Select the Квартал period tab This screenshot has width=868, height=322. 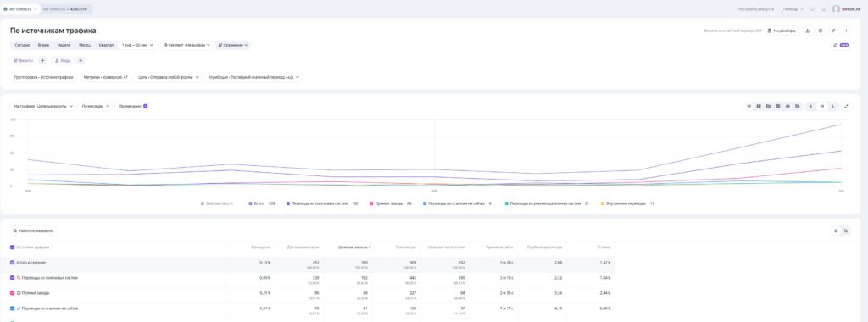click(106, 45)
